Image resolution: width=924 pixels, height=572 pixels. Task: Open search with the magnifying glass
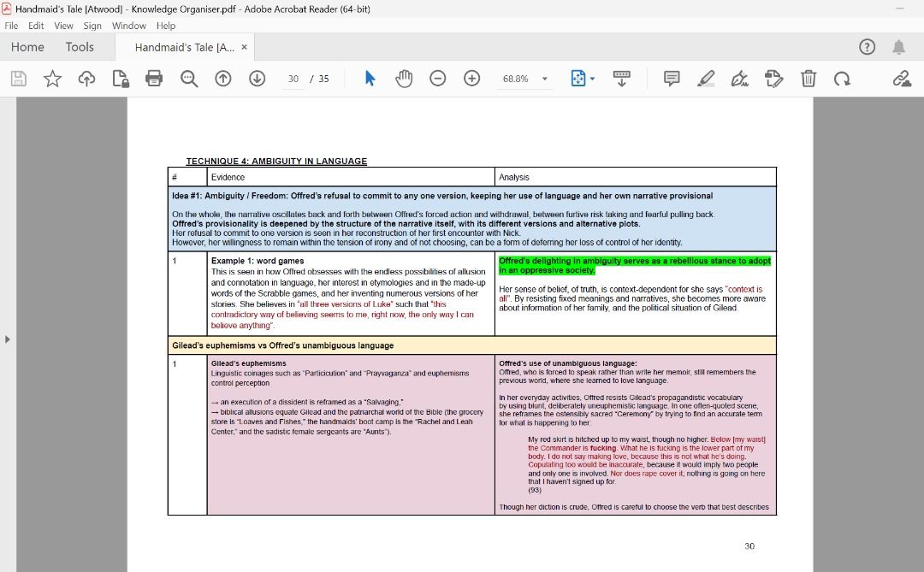coord(188,78)
